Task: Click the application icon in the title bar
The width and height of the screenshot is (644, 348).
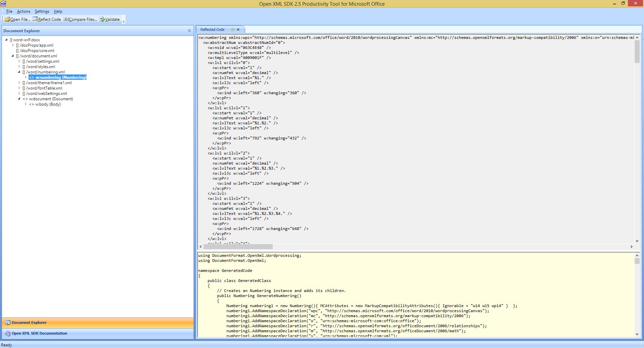Action: coord(3,4)
